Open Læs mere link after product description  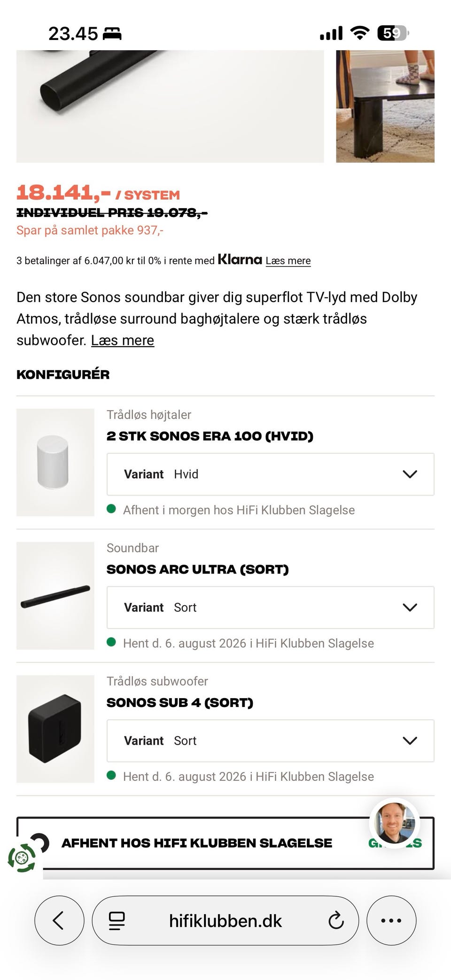tap(123, 340)
